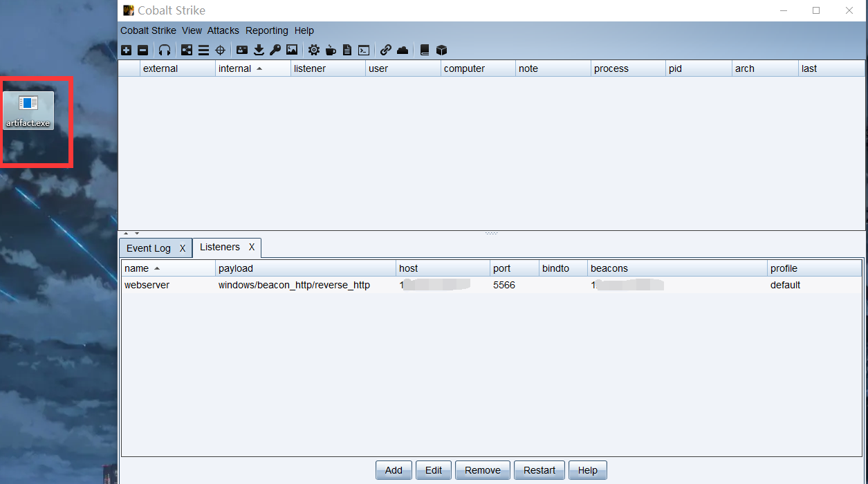This screenshot has height=484, width=868.
Task: Open the Help menu in menu bar
Action: coord(304,30)
